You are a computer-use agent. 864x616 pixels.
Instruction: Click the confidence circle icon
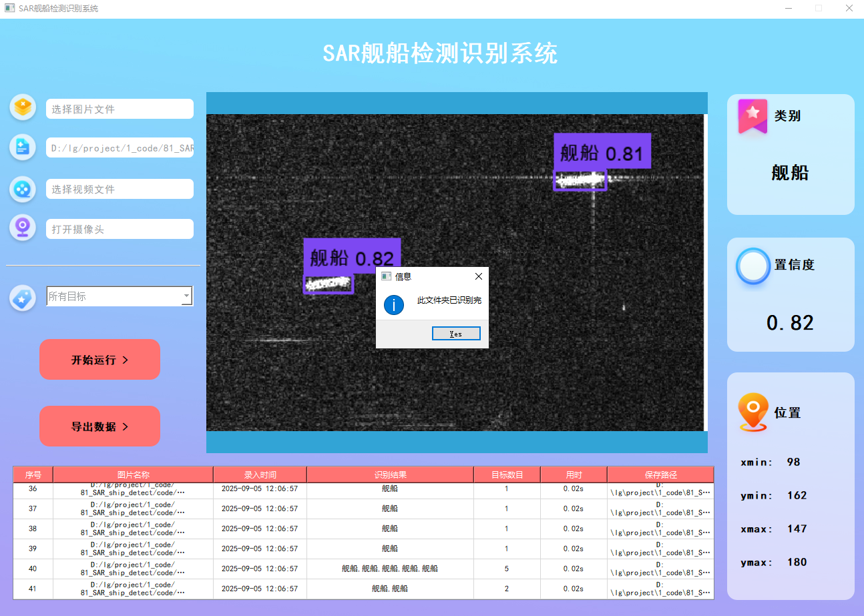pos(753,266)
